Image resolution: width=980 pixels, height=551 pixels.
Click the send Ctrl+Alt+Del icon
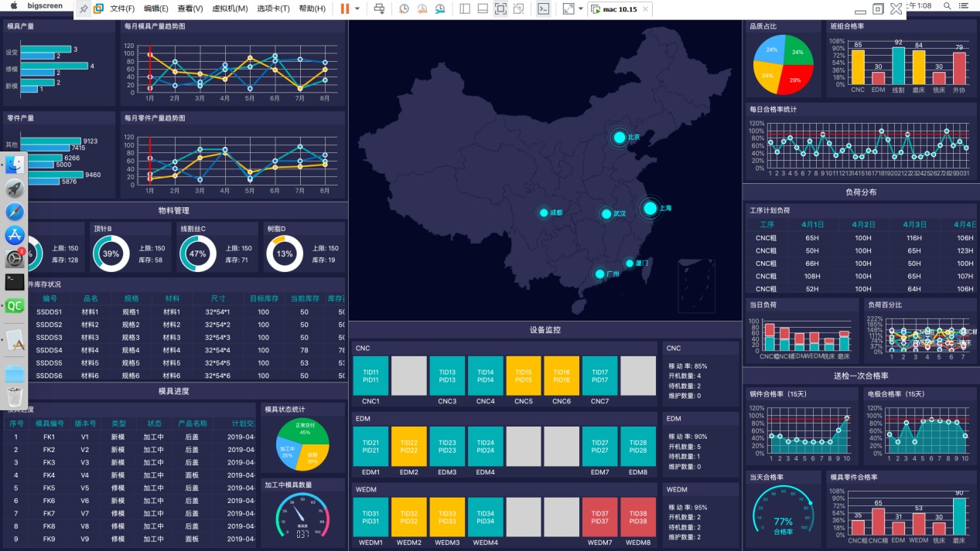point(379,9)
